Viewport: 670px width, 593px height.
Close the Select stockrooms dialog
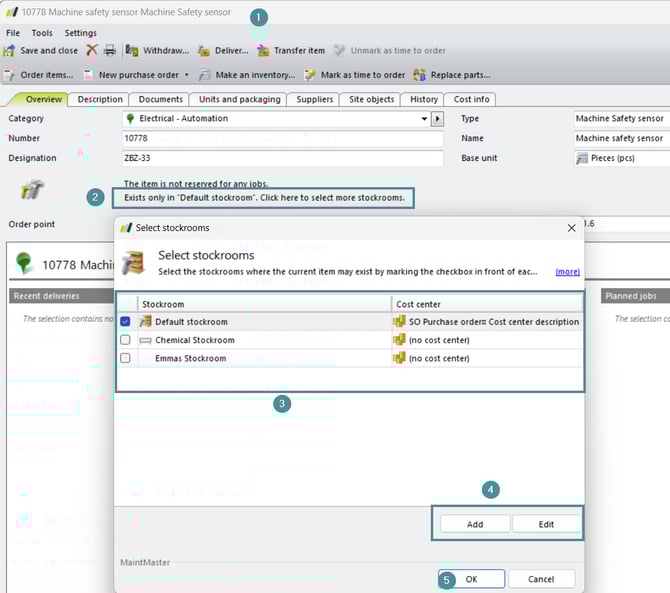pyautogui.click(x=571, y=228)
